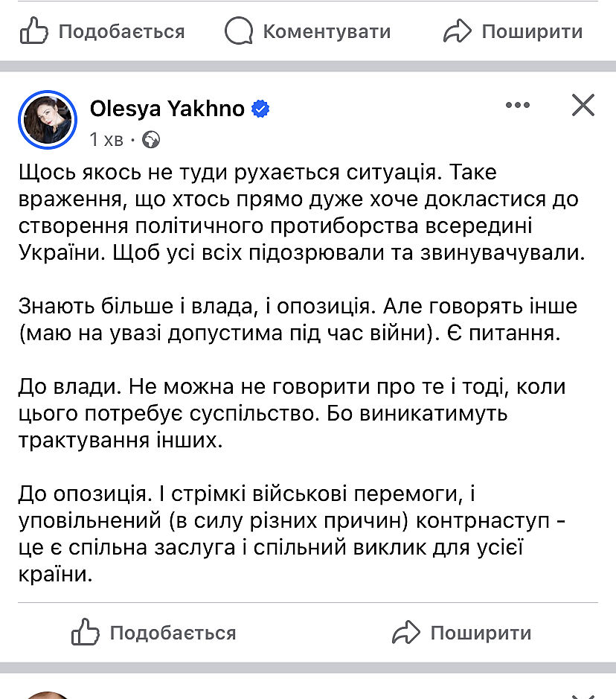Tap the share arrow icon under Olesya's post
Screen dimensions: 616x699
pyautogui.click(x=406, y=633)
